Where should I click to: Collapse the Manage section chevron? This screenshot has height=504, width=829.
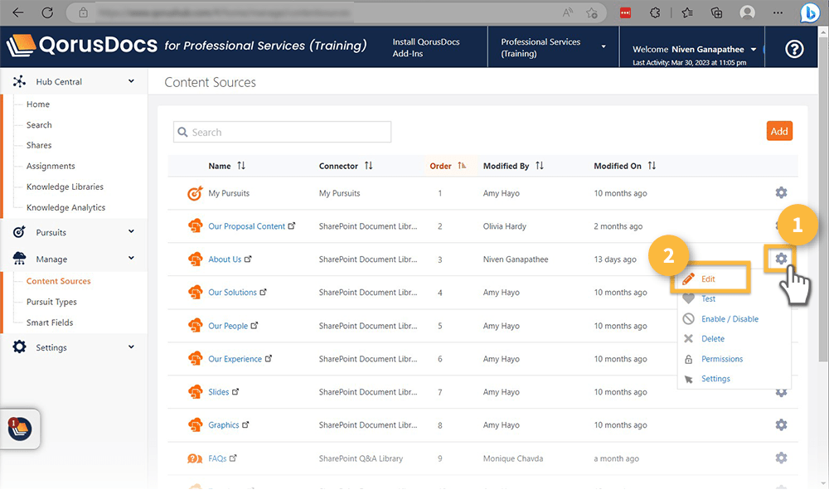(131, 258)
